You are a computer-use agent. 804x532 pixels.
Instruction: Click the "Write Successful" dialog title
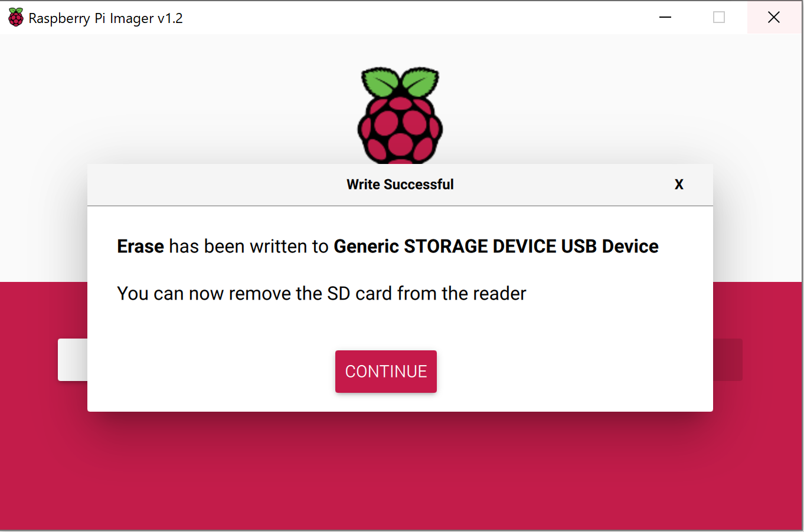tap(400, 185)
